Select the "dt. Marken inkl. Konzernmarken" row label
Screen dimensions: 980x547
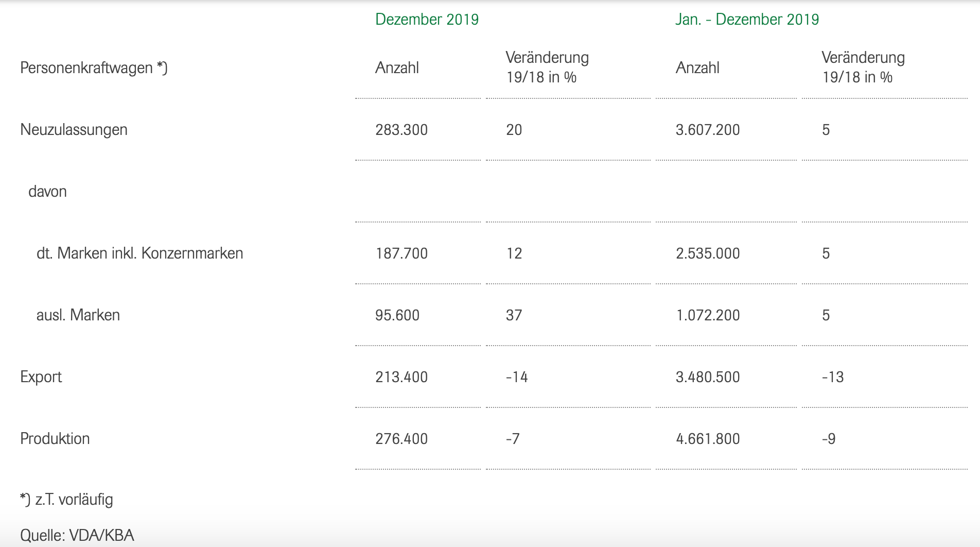pos(139,253)
